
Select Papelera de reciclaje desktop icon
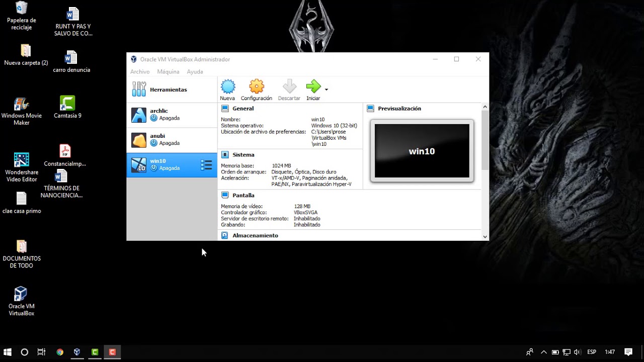click(x=22, y=16)
